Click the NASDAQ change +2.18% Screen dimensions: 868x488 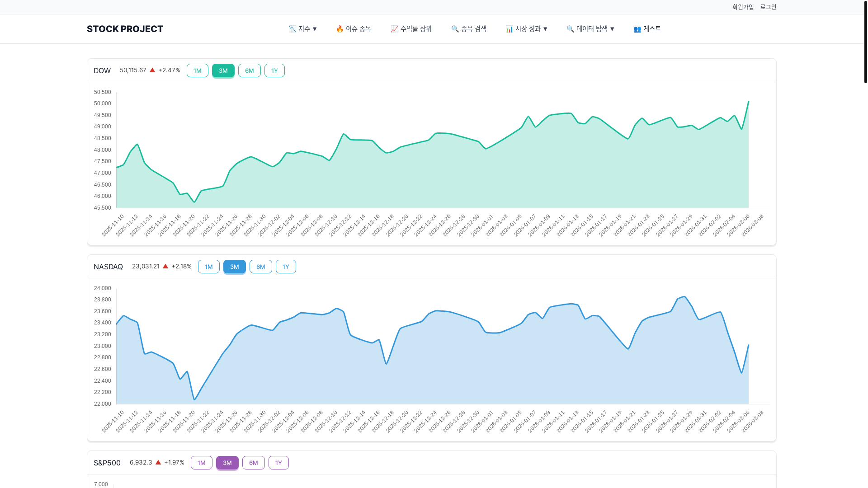pyautogui.click(x=181, y=266)
